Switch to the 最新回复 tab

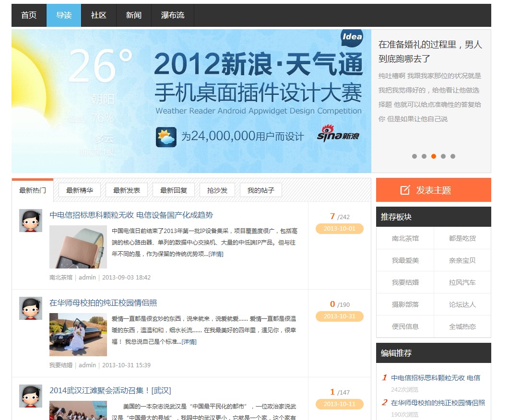point(174,190)
